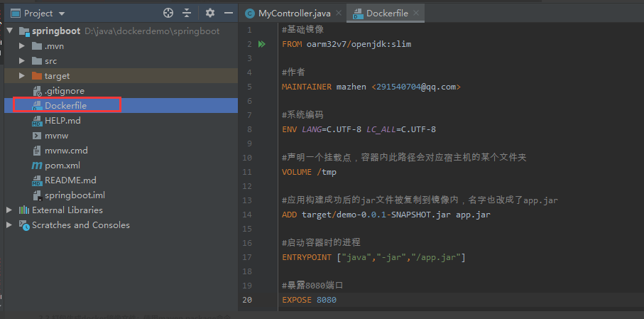Viewport: 644px width, 319px height.
Task: Click the Scratches and Consoles icon
Action: tap(23, 225)
